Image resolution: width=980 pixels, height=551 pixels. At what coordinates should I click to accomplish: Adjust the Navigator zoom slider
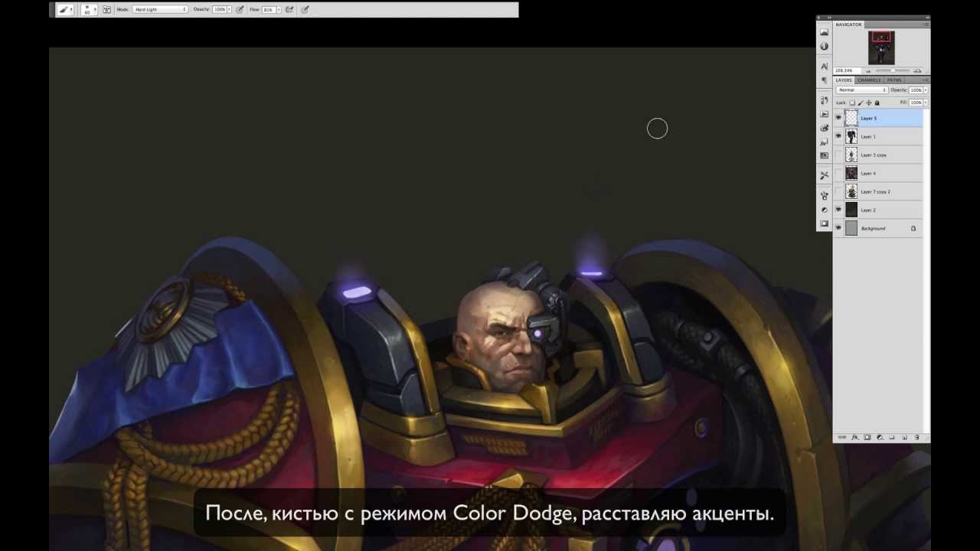(x=892, y=70)
